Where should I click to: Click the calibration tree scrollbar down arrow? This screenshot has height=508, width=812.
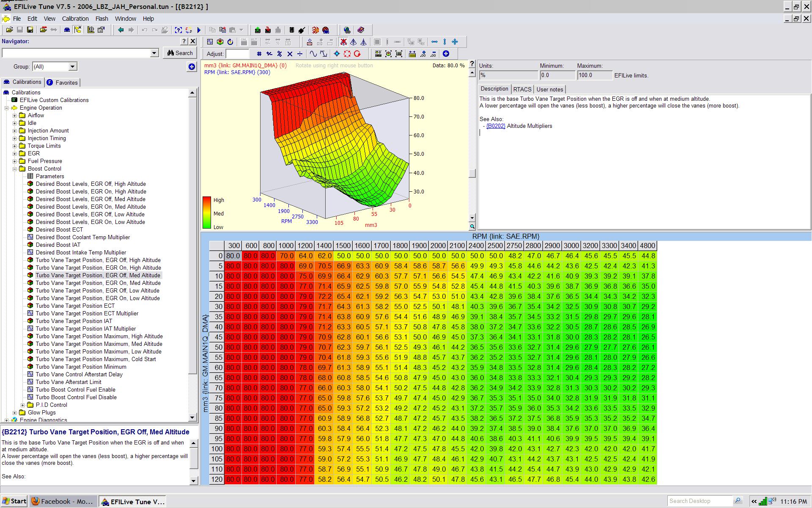[x=192, y=417]
